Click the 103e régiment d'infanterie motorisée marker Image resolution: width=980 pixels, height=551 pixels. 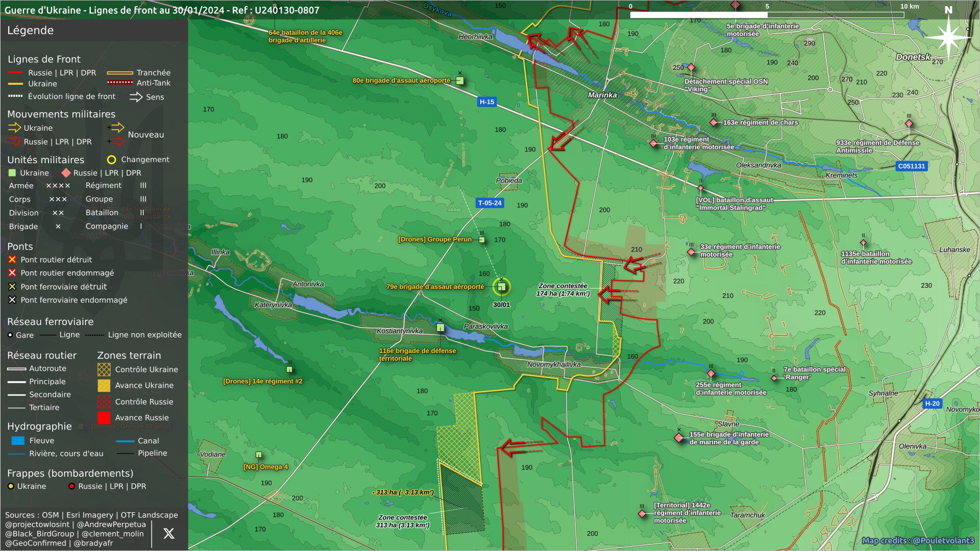click(x=654, y=143)
